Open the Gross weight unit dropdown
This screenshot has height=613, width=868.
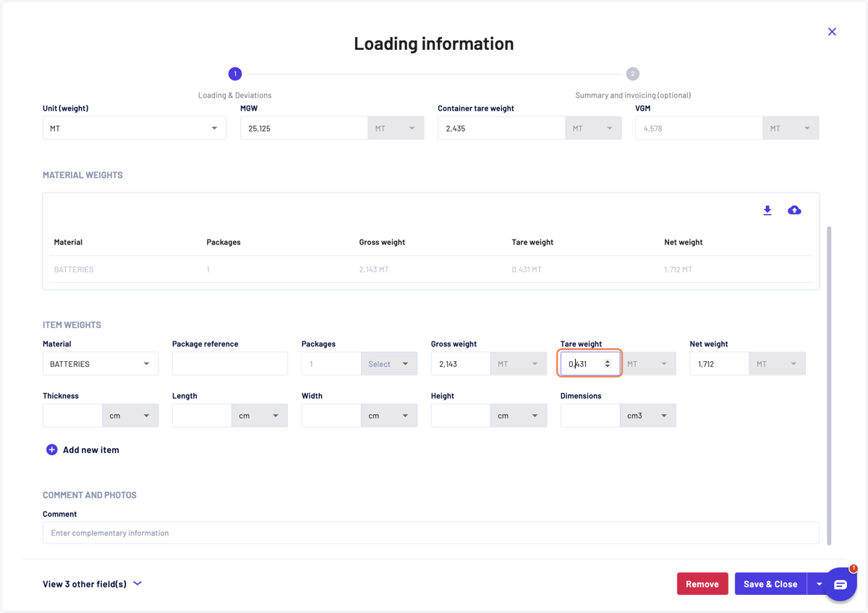point(519,364)
